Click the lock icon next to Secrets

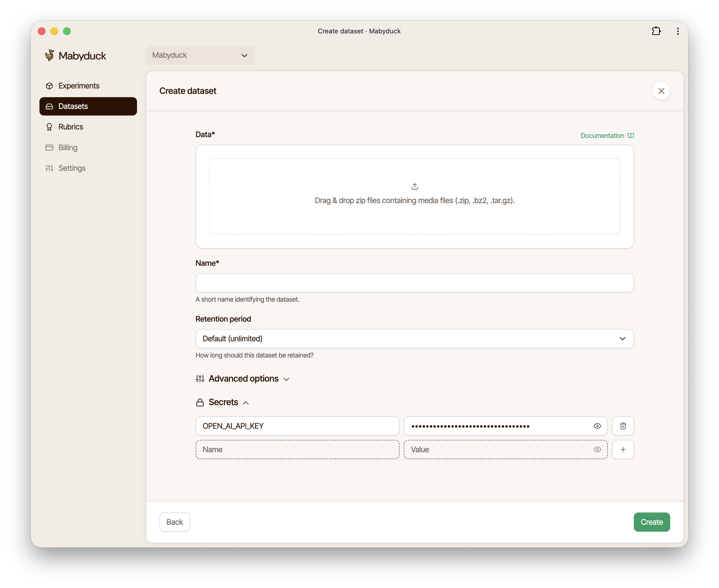click(x=200, y=402)
